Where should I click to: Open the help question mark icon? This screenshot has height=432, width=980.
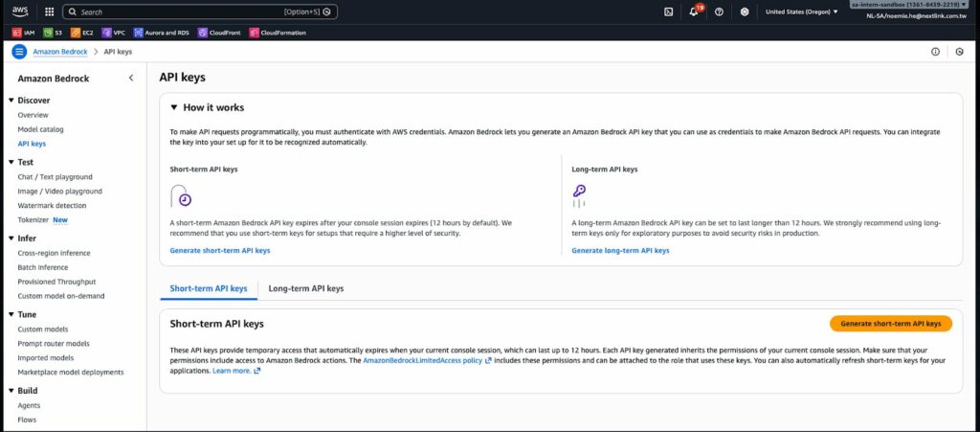click(719, 11)
